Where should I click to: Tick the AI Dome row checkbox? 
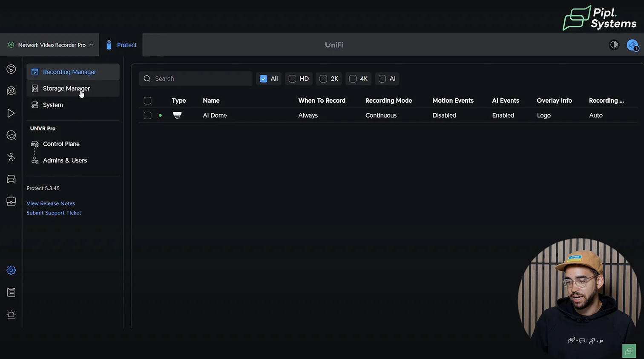click(x=147, y=115)
